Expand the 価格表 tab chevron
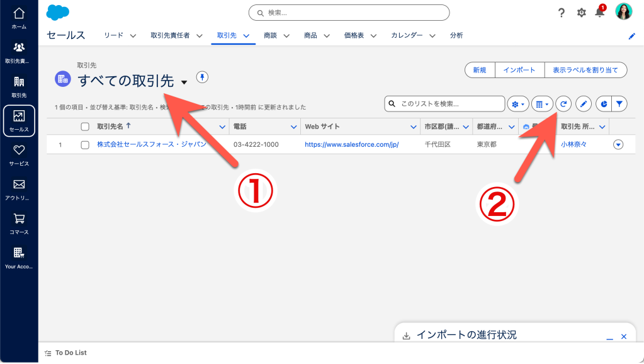 click(373, 36)
